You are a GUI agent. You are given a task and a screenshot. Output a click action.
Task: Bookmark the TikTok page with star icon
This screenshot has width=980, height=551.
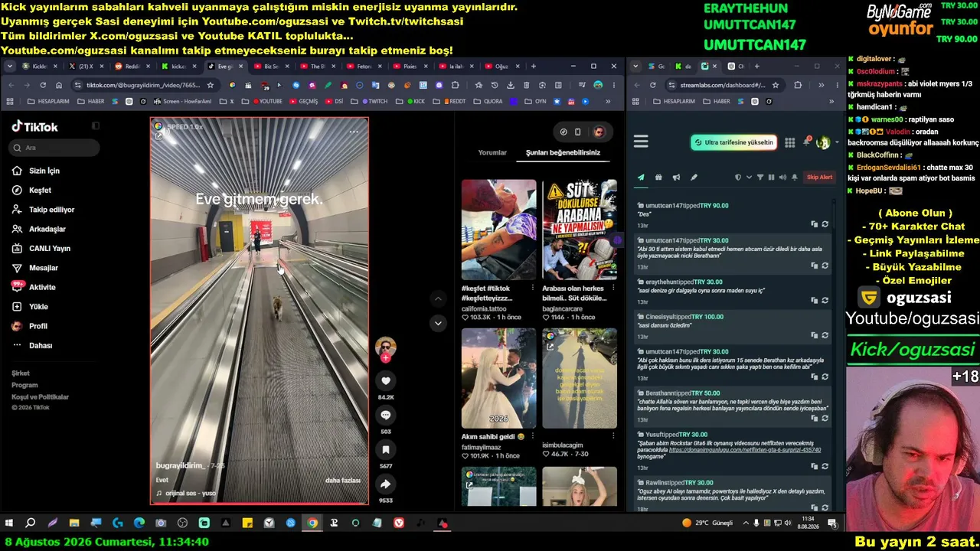(x=211, y=85)
